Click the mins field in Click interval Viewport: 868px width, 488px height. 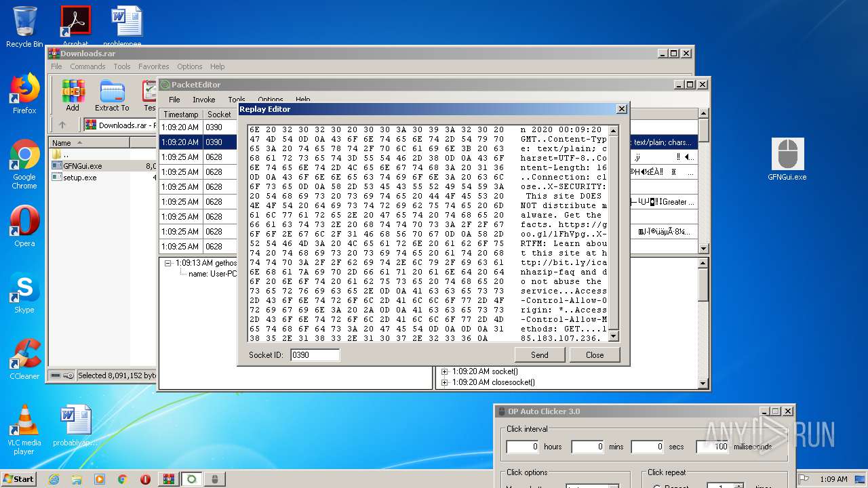coord(587,447)
